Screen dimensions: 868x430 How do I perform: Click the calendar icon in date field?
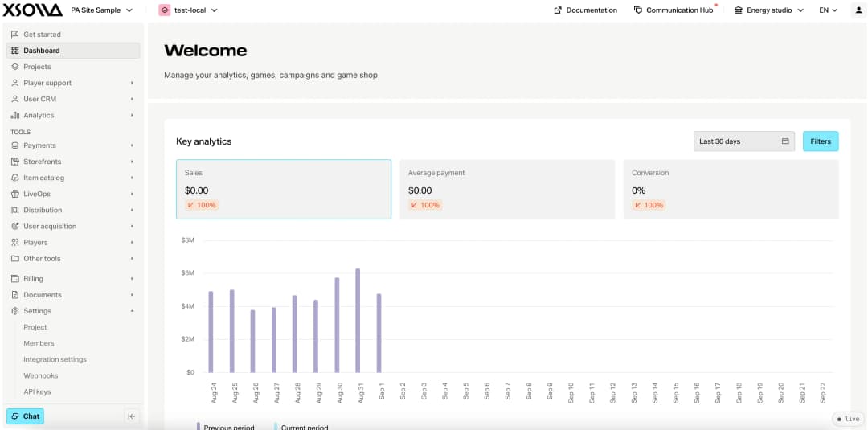tap(785, 141)
